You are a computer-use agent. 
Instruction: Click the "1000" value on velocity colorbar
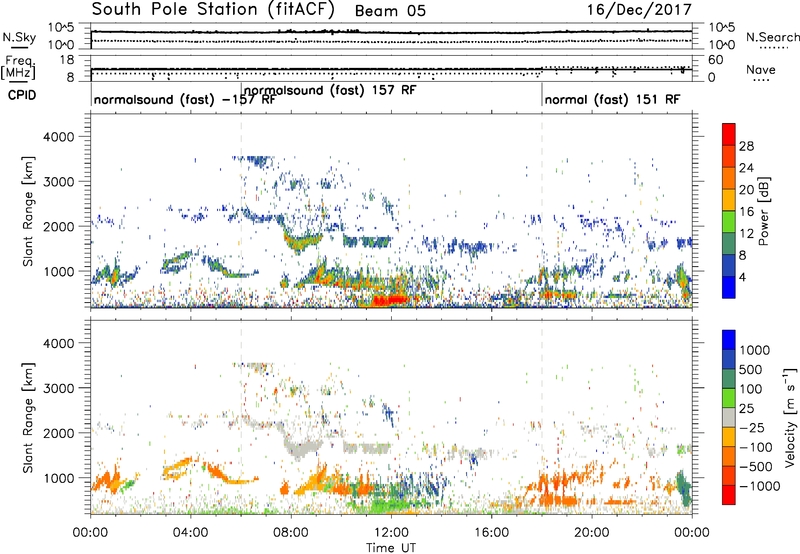pos(755,350)
